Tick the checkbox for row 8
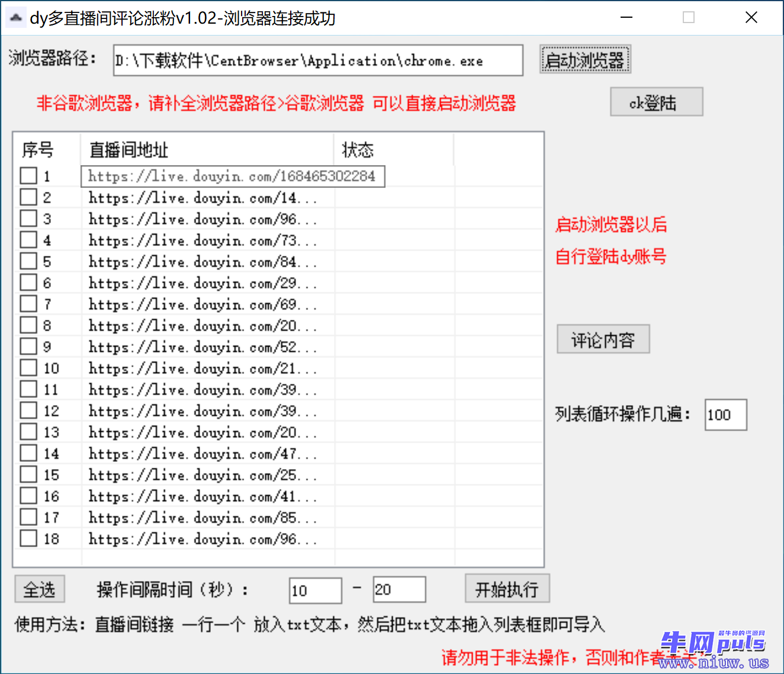The image size is (784, 674). pos(28,325)
